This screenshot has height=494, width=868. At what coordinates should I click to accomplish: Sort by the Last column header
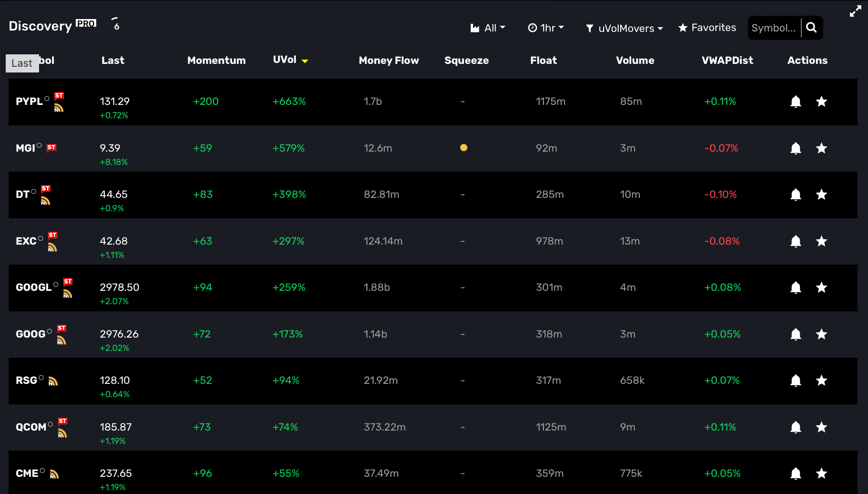point(113,60)
